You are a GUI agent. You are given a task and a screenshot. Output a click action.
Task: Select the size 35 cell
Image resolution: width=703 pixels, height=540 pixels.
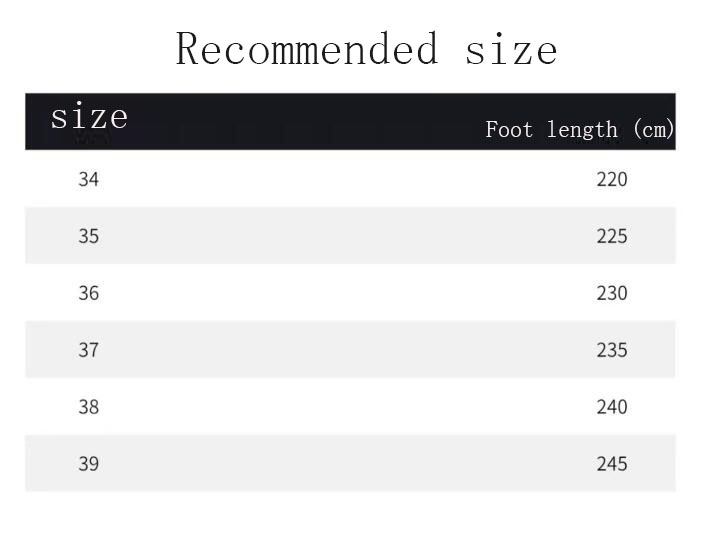pos(89,237)
